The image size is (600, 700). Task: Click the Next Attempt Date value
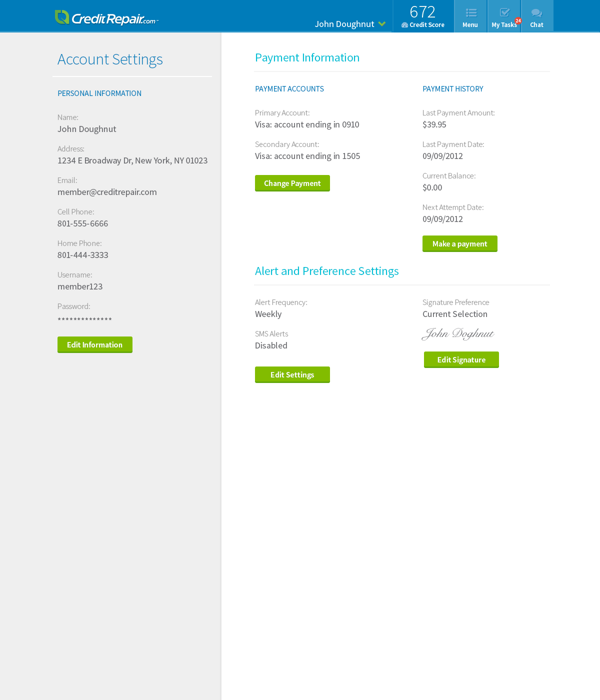443,219
